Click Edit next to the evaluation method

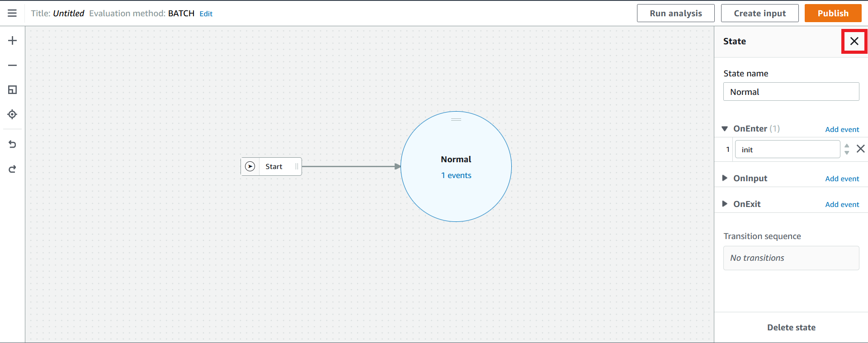point(206,14)
